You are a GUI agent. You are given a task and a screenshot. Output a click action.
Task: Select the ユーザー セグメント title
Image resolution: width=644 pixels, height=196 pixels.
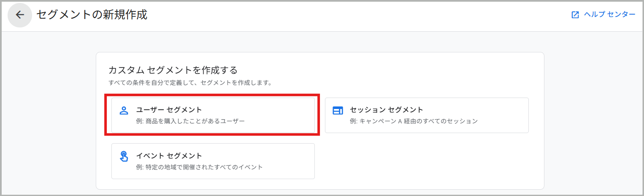pyautogui.click(x=169, y=110)
